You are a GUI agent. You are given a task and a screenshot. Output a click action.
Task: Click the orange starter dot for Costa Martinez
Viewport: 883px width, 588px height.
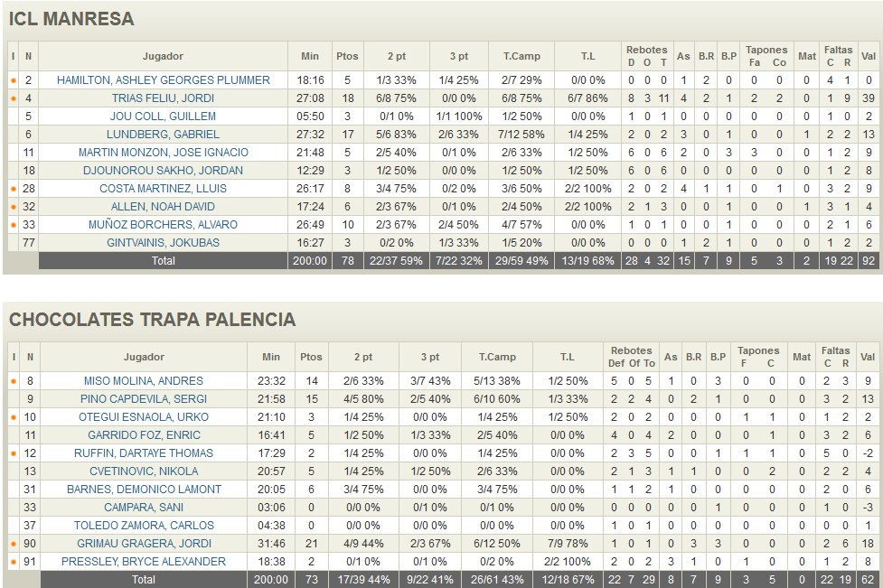(13, 189)
